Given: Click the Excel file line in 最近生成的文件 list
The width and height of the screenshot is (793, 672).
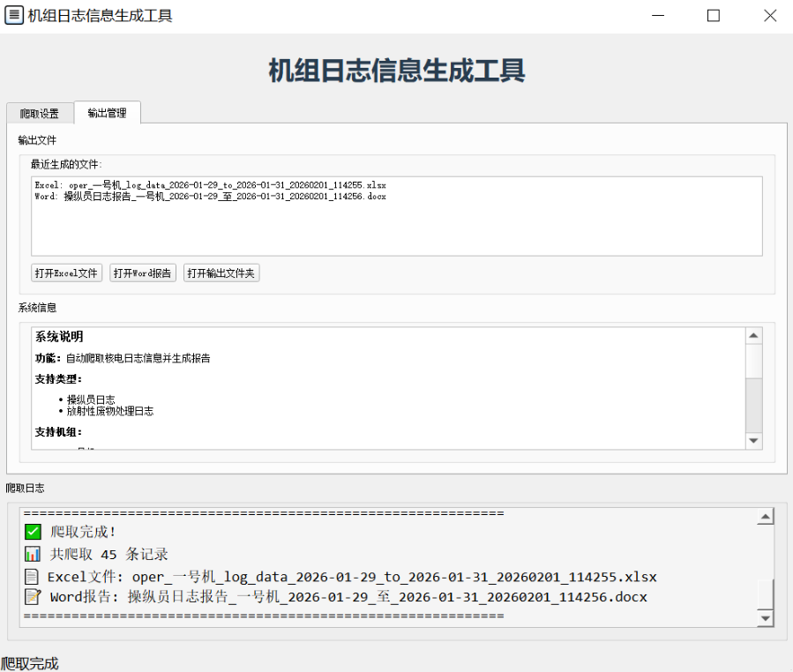Looking at the screenshot, I should point(210,185).
